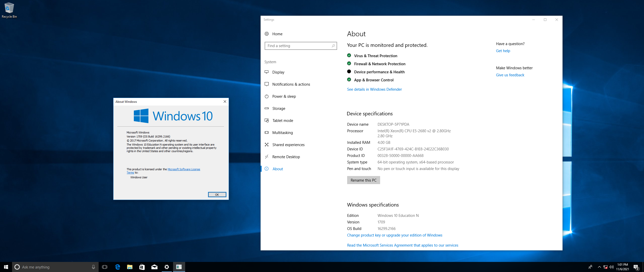Click the Device performance & Health status icon
This screenshot has width=644, height=272.
pos(349,72)
